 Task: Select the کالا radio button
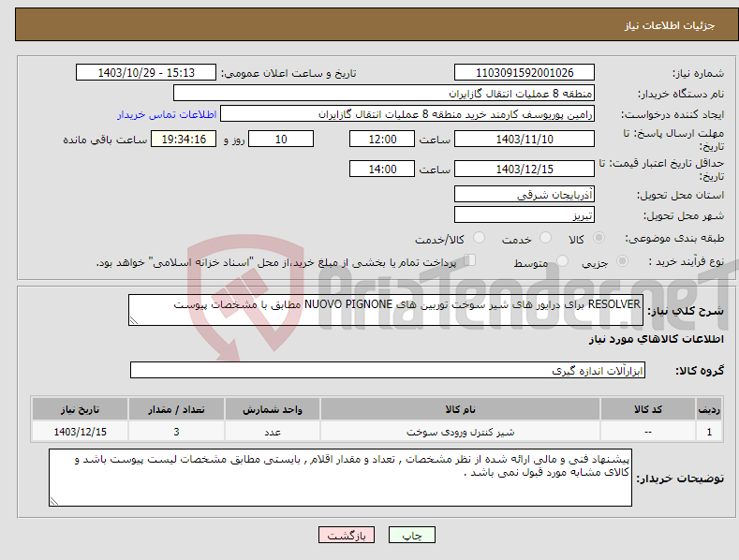point(599,238)
